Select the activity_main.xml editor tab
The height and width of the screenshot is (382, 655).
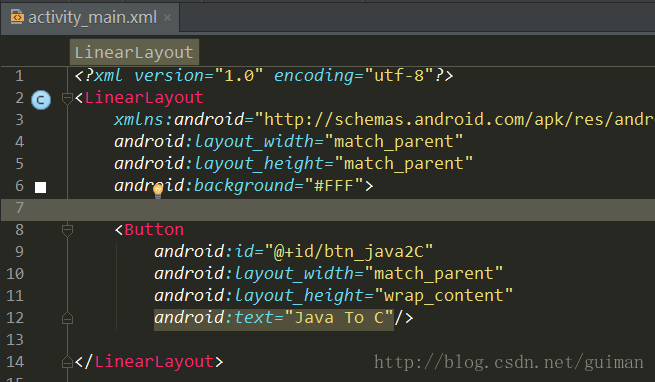(90, 18)
